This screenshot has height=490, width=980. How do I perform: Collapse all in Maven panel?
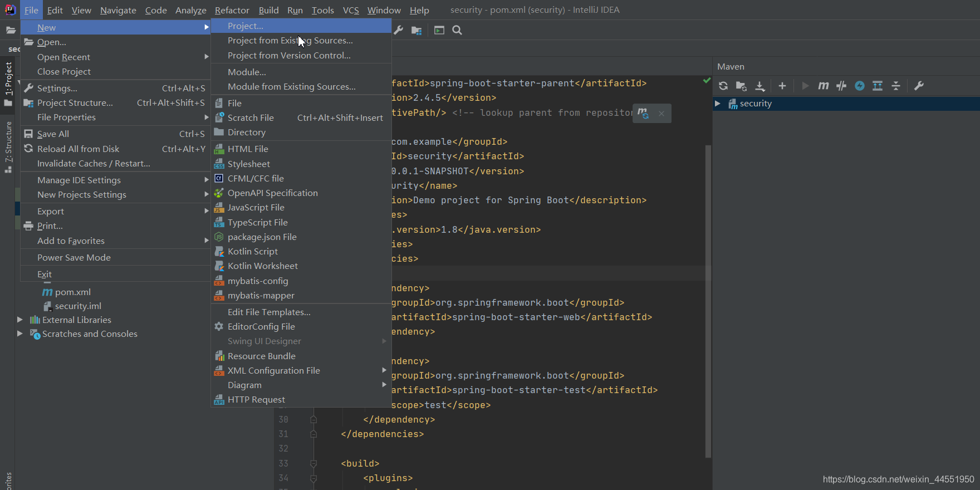point(896,86)
